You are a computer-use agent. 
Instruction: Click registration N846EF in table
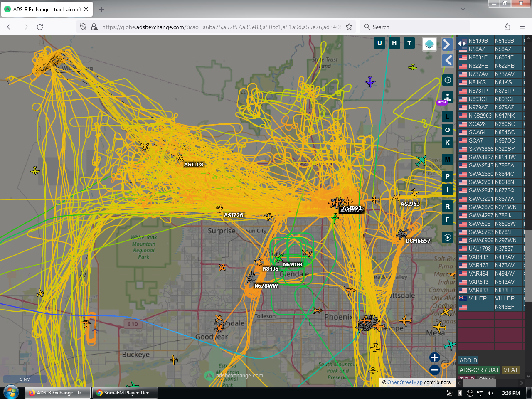(505, 307)
